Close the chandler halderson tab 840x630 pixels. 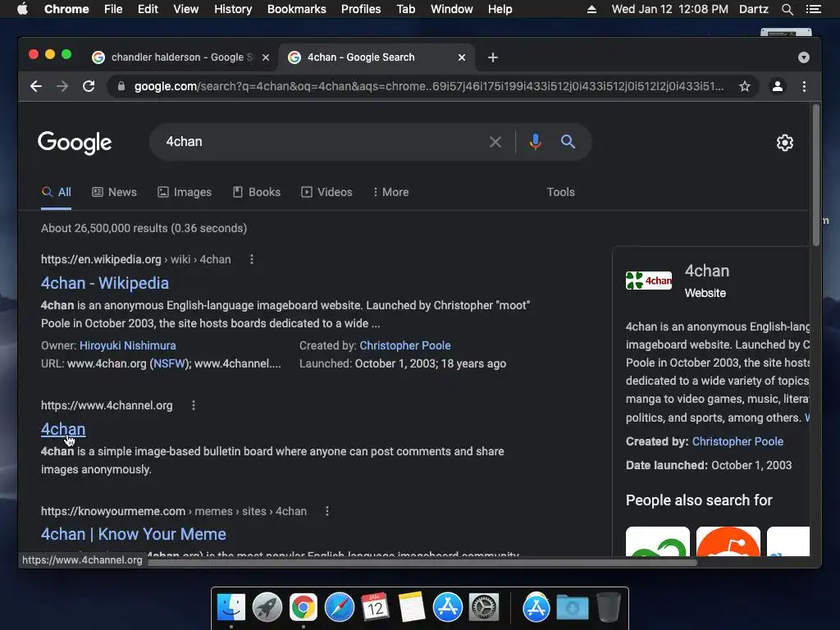(x=266, y=57)
